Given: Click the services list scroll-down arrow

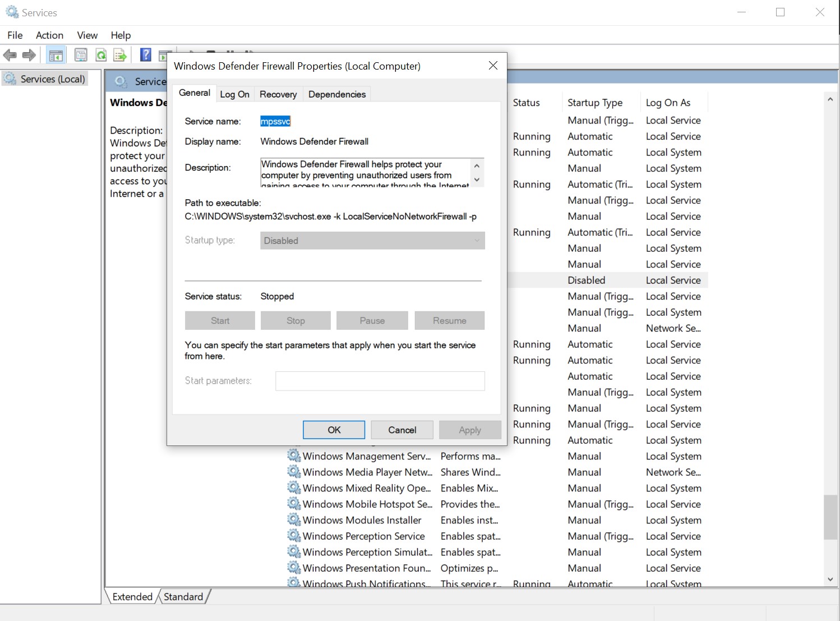Looking at the screenshot, I should [830, 579].
